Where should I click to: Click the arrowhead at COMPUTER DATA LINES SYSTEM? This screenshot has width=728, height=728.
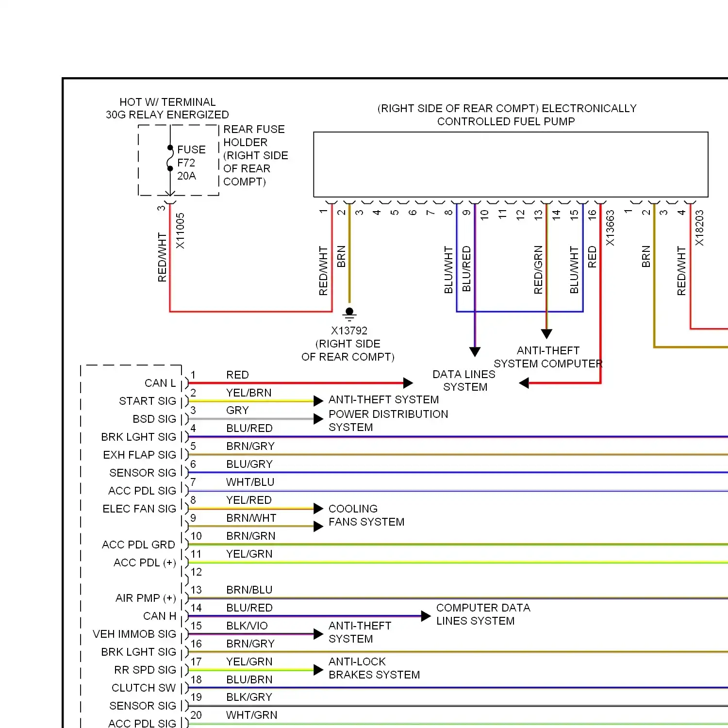pyautogui.click(x=426, y=616)
